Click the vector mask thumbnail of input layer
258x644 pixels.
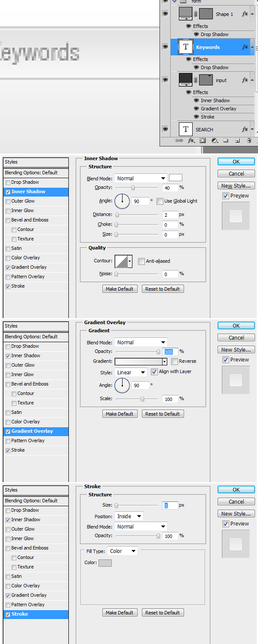(x=206, y=80)
